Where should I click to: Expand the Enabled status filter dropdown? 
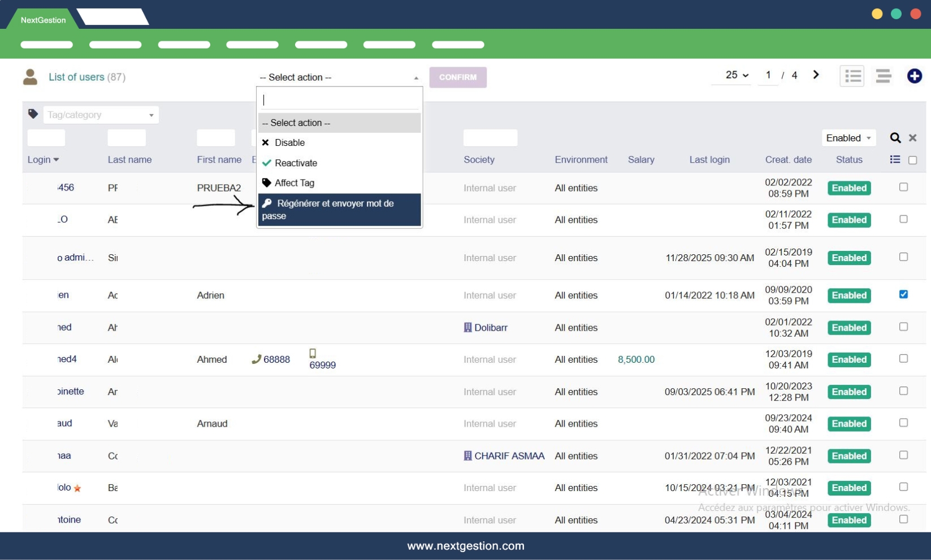848,138
